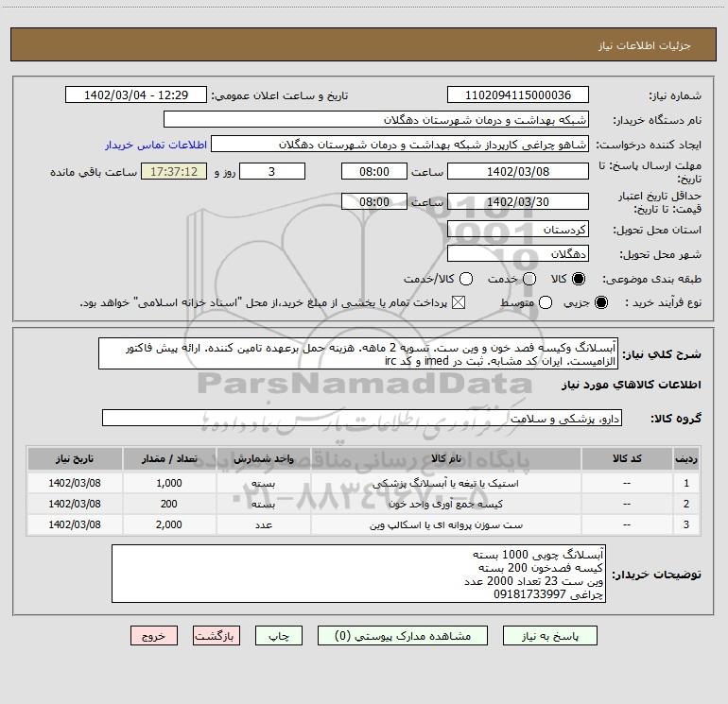Select row کیسه جمع آوری واحد خون
The height and width of the screenshot is (704, 728).
point(364,504)
